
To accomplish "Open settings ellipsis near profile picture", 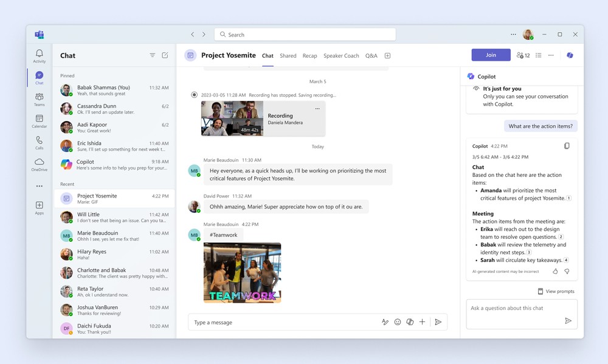I will (513, 35).
